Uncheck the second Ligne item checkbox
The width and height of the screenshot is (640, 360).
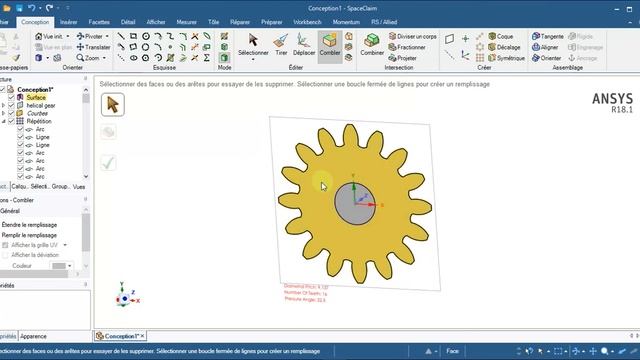pos(20,145)
